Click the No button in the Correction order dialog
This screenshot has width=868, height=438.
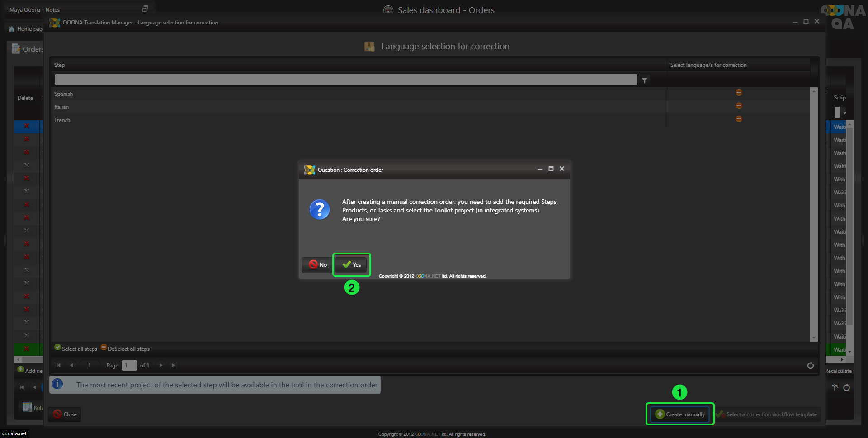pos(317,265)
